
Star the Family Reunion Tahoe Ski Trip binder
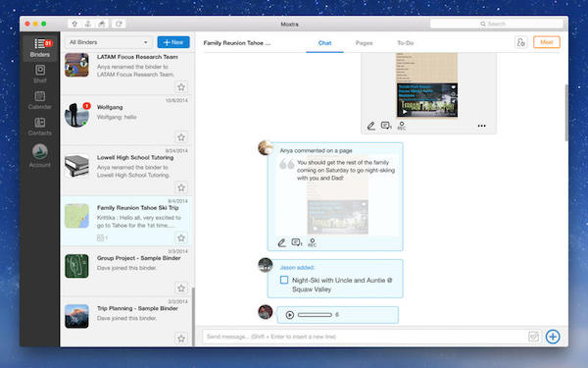(x=181, y=237)
